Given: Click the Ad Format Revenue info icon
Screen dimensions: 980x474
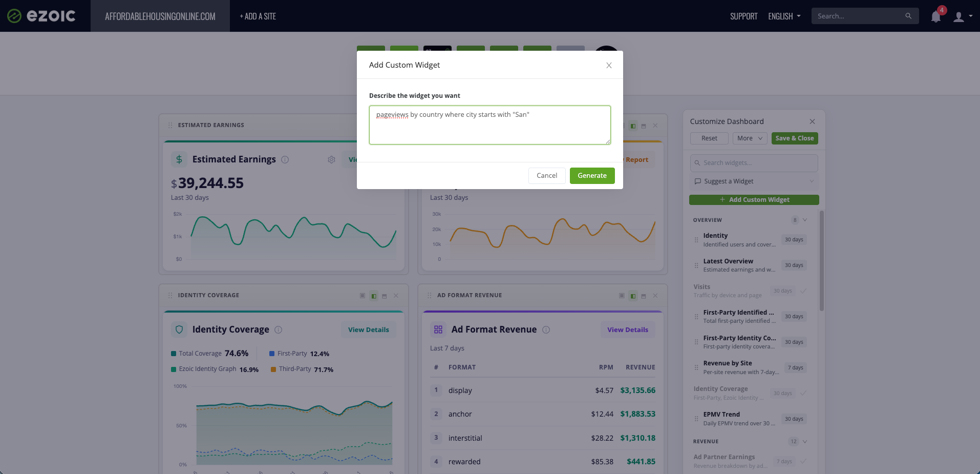Looking at the screenshot, I should 546,330.
